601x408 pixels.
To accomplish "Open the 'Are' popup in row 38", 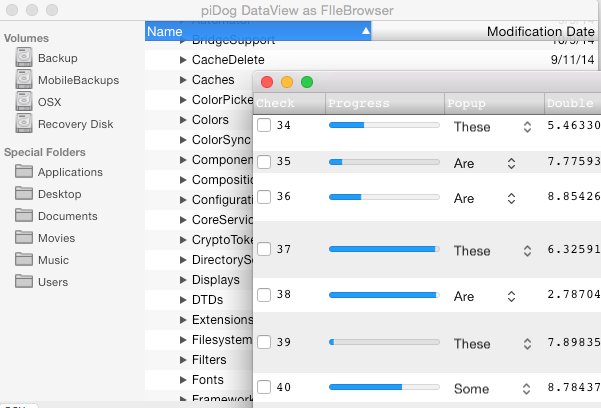I will pos(484,296).
